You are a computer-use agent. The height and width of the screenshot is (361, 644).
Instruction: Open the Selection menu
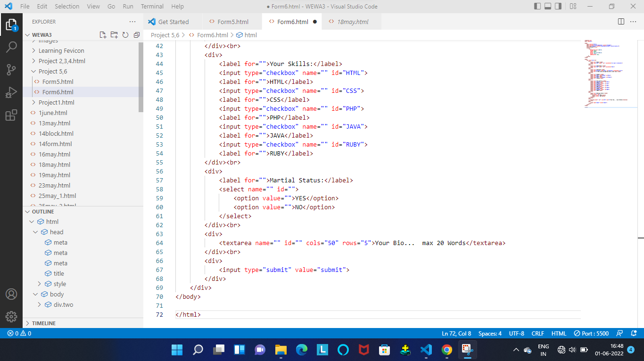67,7
